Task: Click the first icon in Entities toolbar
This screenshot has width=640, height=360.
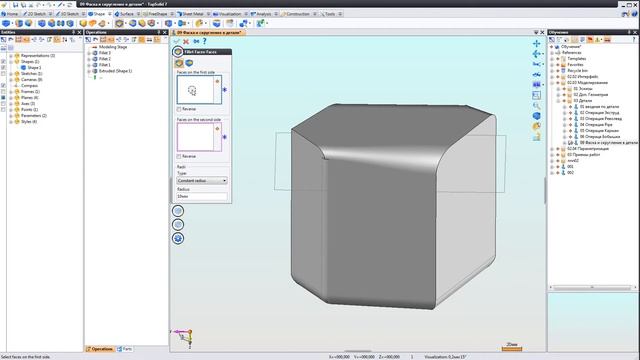Action: click(x=3, y=40)
